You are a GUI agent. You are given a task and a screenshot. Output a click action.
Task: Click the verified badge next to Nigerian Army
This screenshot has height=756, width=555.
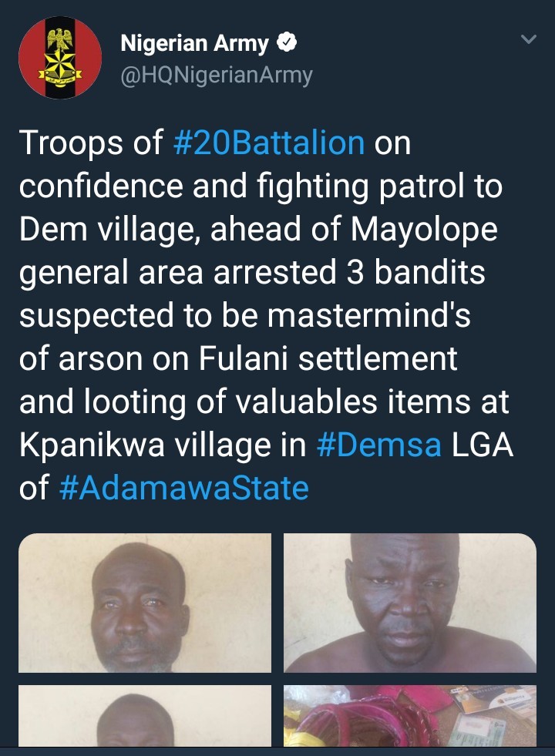(x=287, y=44)
